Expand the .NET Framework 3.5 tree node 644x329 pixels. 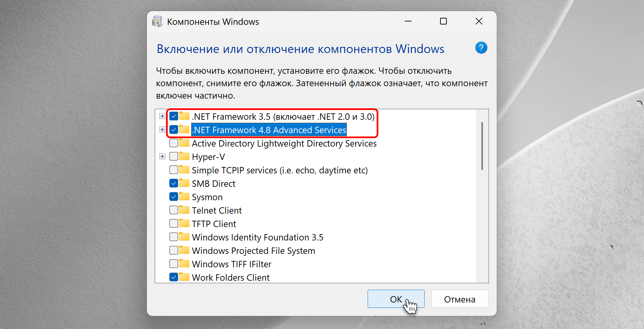[x=162, y=116]
